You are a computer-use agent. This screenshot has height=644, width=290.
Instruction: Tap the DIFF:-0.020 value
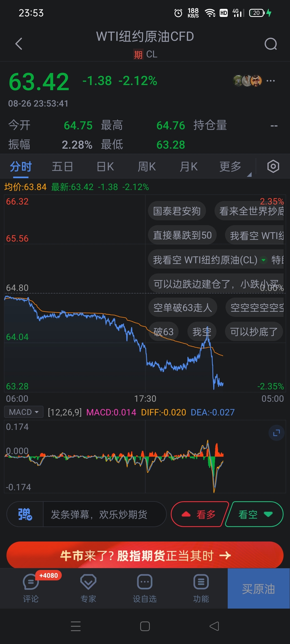tap(164, 412)
